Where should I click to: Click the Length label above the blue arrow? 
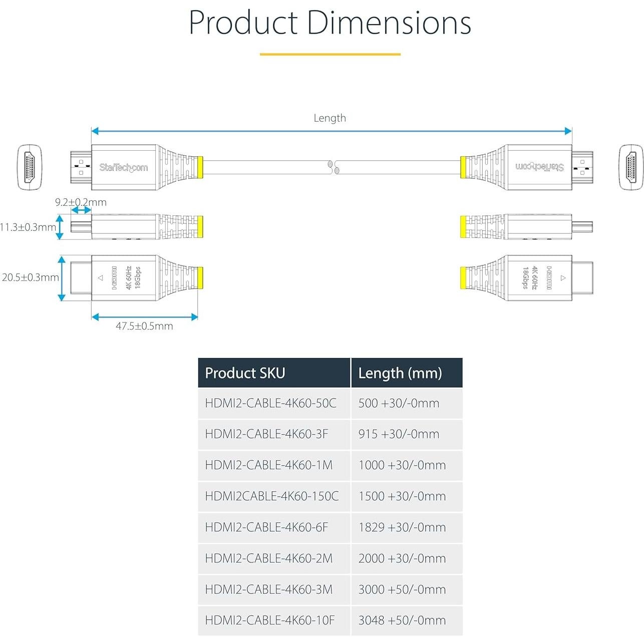click(330, 118)
